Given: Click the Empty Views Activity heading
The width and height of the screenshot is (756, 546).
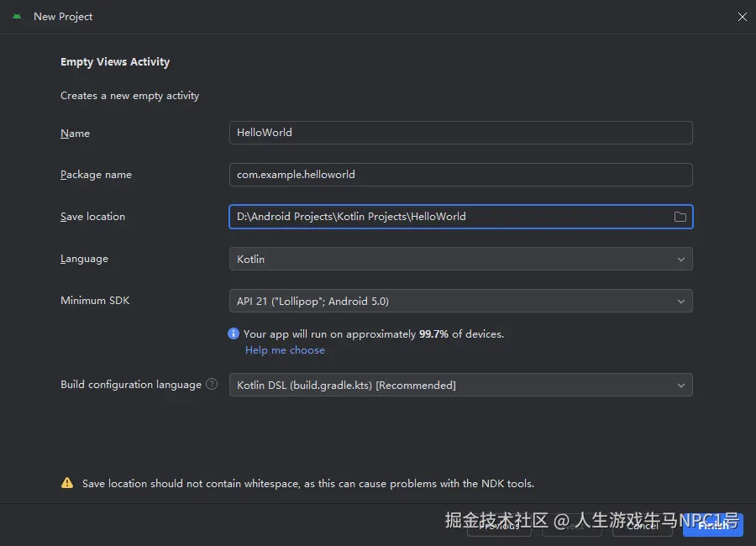Looking at the screenshot, I should 115,62.
